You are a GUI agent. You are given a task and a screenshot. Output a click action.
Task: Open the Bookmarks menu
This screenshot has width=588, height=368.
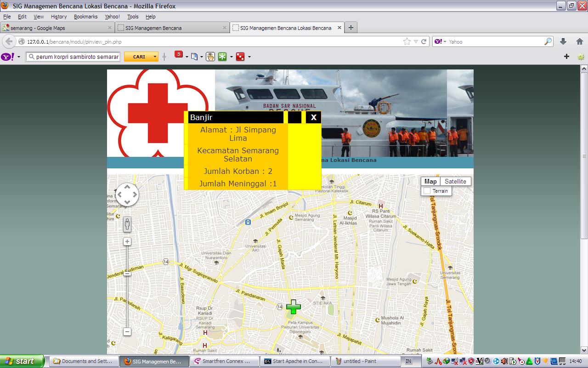85,17
